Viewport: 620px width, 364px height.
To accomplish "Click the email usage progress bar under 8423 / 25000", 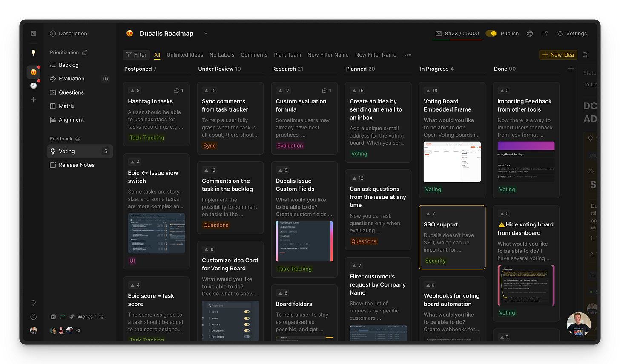I will 458,40.
